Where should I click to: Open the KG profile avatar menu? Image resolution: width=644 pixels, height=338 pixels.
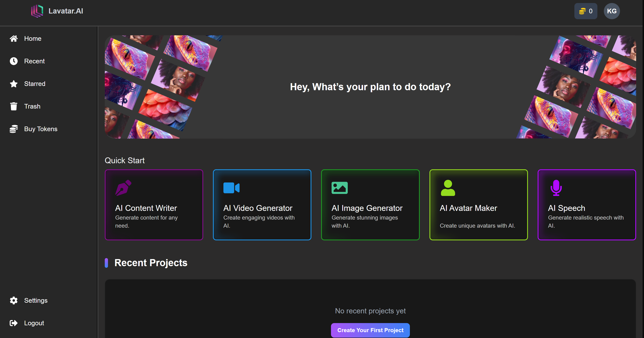[x=612, y=11]
